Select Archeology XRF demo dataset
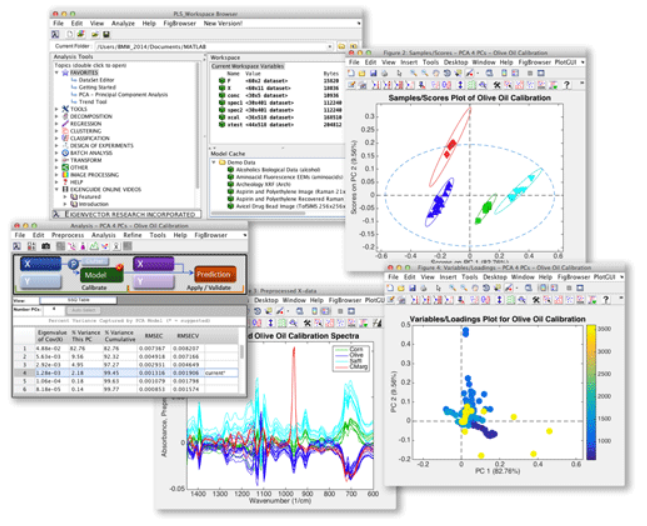 point(263,184)
